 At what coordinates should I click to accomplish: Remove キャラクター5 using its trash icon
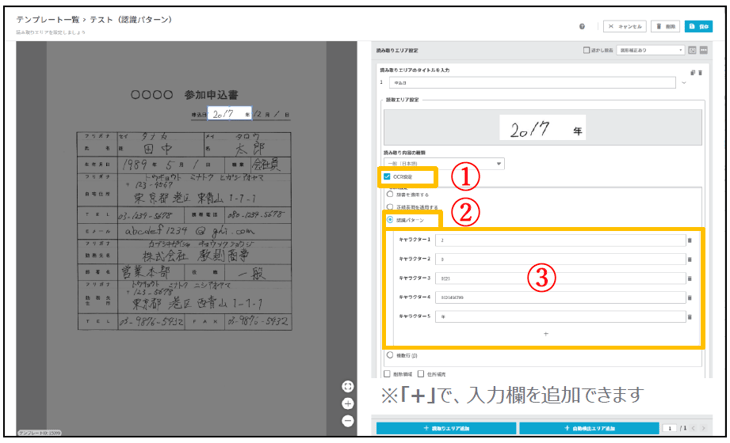click(689, 316)
